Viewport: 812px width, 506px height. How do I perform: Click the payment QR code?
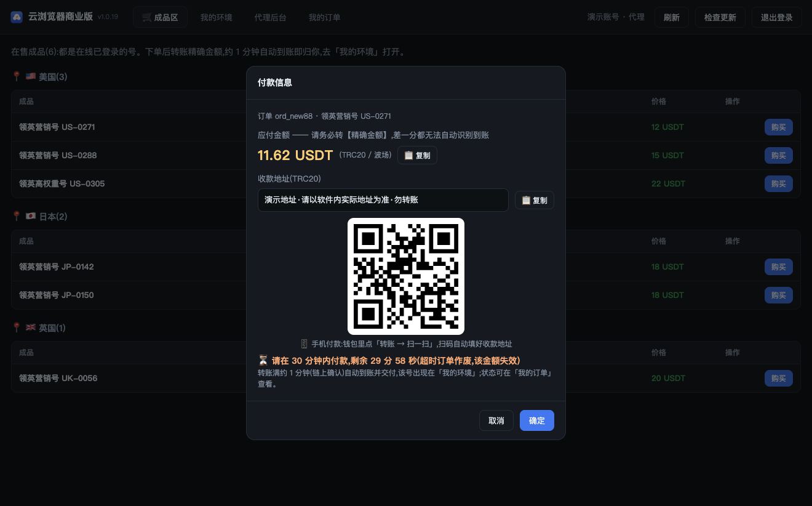[406, 276]
